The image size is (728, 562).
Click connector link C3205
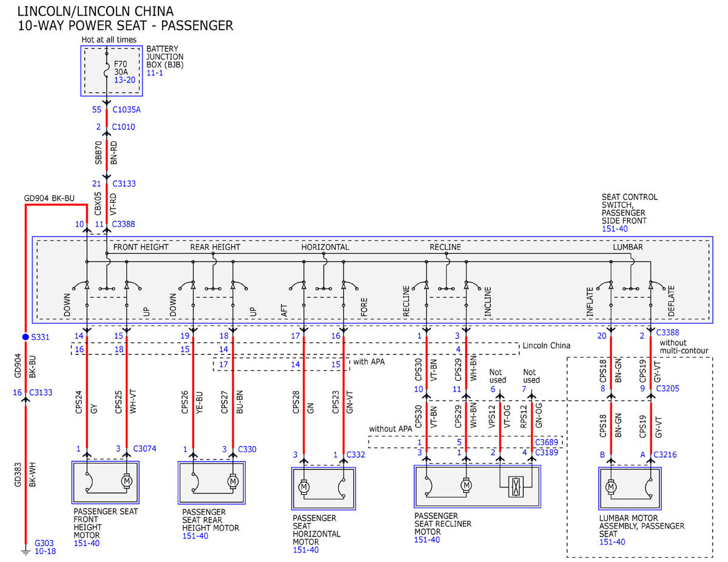667,389
